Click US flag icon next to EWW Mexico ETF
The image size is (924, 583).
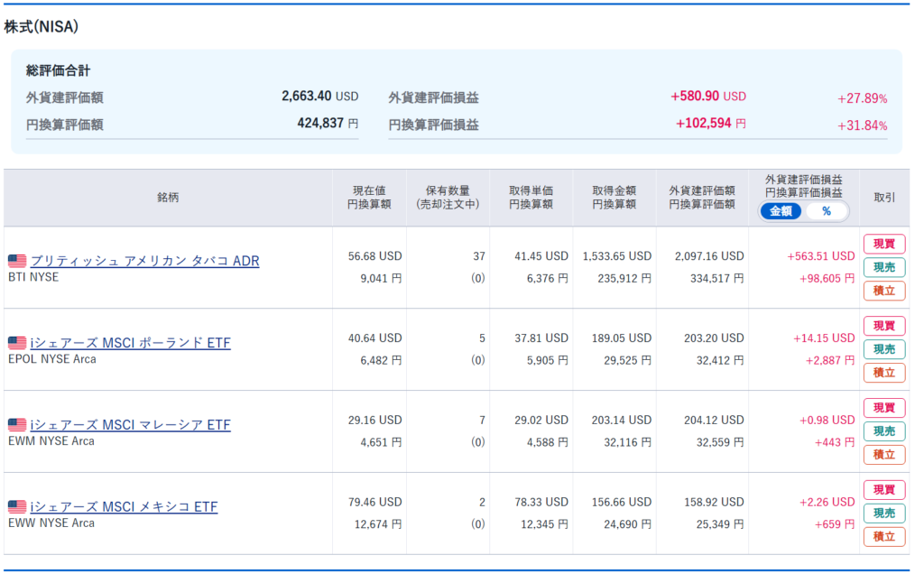point(17,507)
